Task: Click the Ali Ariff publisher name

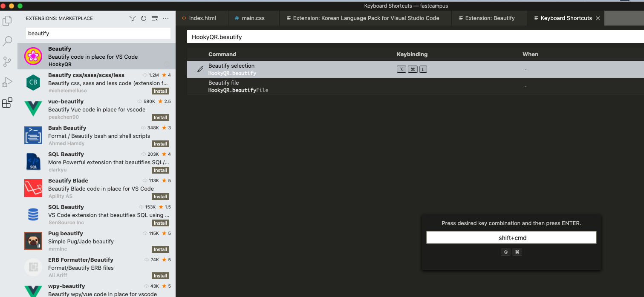Action: [x=58, y=275]
